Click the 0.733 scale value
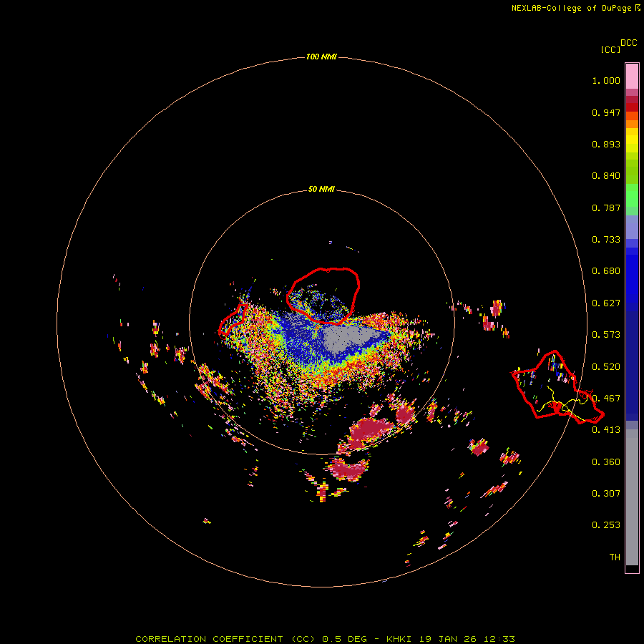644x644 pixels. tap(606, 240)
